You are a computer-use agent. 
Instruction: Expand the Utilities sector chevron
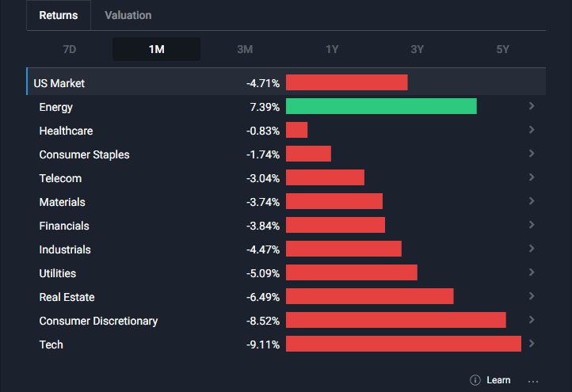pyautogui.click(x=532, y=272)
